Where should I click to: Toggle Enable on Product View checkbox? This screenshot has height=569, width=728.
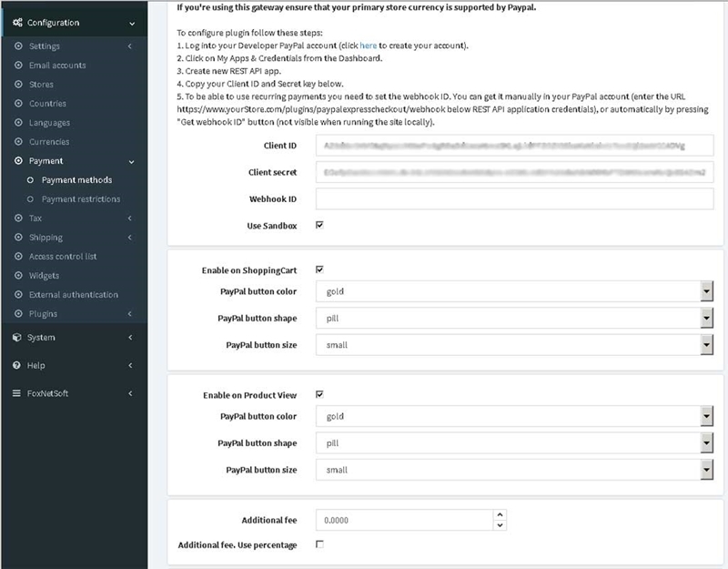click(319, 394)
